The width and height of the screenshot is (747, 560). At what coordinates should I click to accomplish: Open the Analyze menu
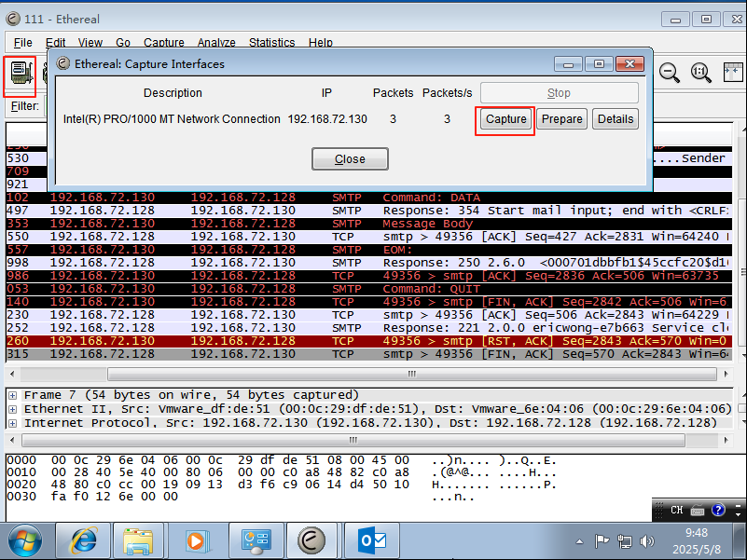point(216,43)
